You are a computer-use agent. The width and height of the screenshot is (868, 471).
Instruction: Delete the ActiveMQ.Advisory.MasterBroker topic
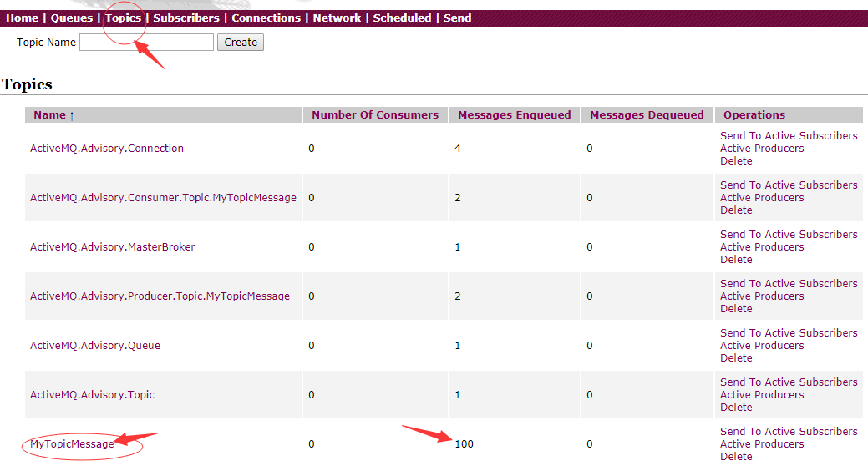(x=736, y=260)
